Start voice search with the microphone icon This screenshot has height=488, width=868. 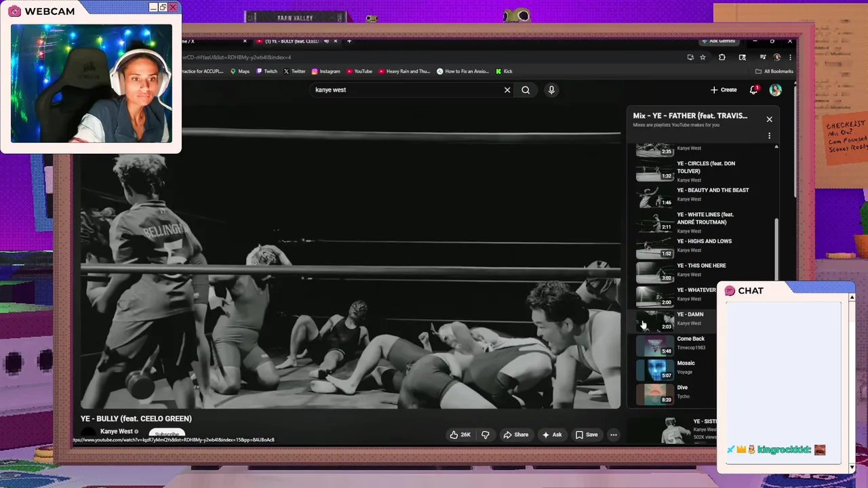551,89
